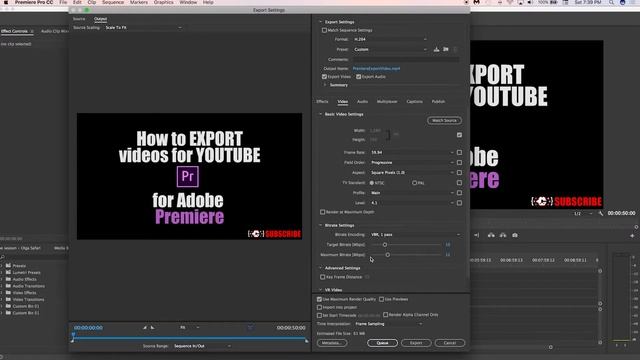Click the Program Monitor wrench settings icon
The image size is (640, 360).
point(601,213)
